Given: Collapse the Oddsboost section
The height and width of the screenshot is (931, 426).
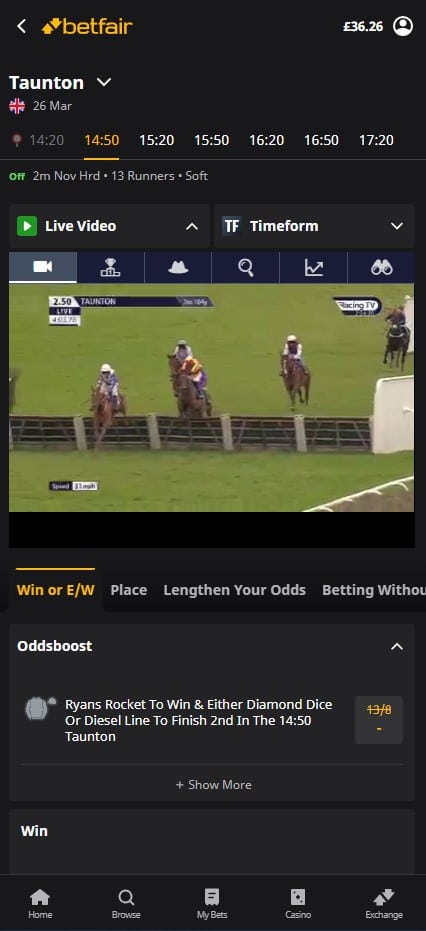Looking at the screenshot, I should (x=397, y=646).
